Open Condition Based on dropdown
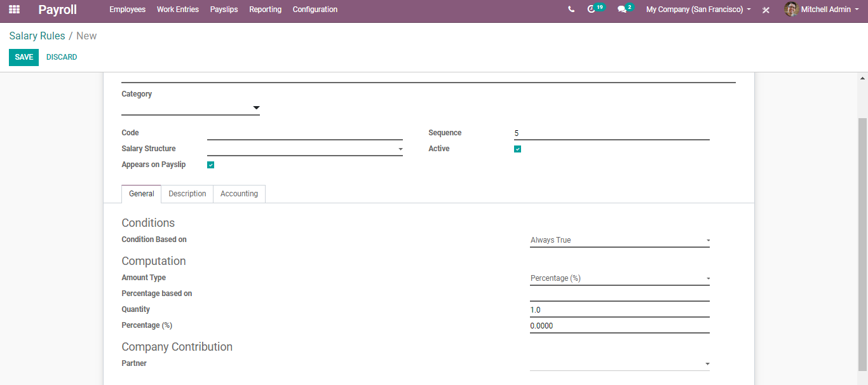 [x=620, y=241]
